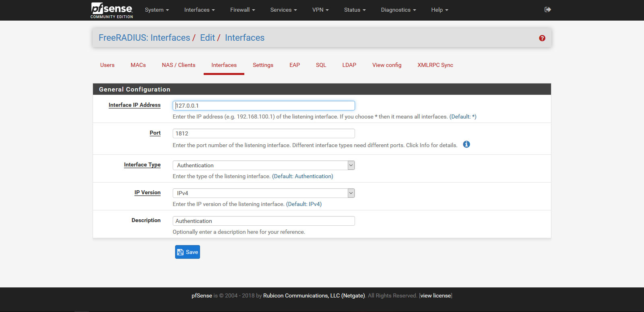Click the pfSense link in the footer
The height and width of the screenshot is (312, 644).
[x=202, y=295]
